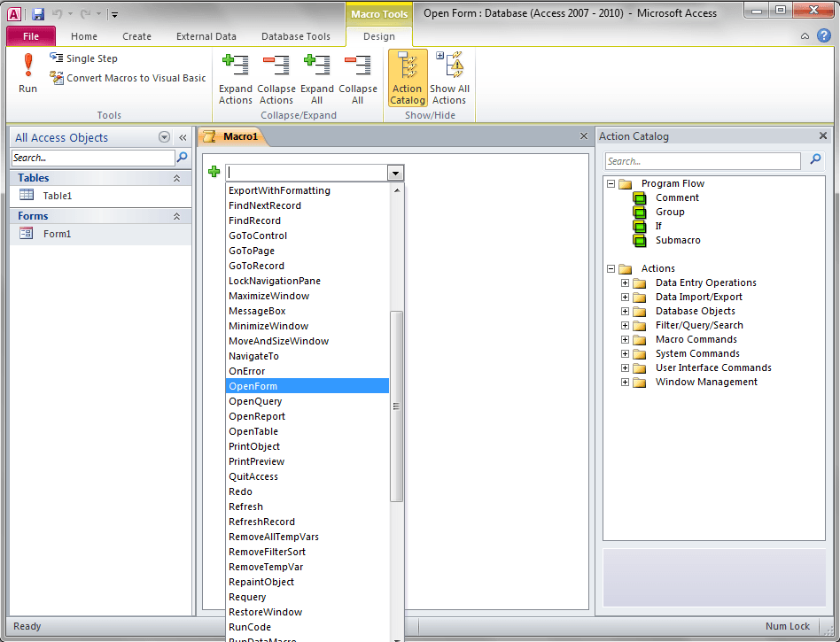
Task: Switch to the Create ribbon tab
Action: 136,36
